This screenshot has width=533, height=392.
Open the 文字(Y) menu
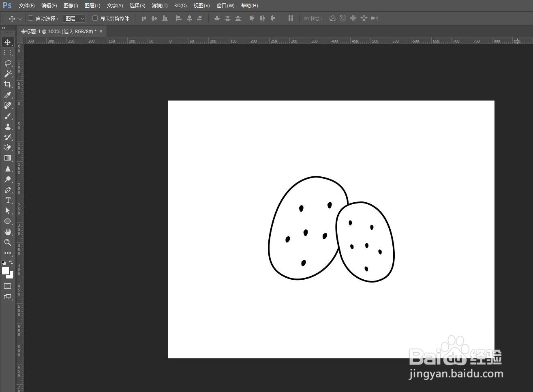[115, 6]
